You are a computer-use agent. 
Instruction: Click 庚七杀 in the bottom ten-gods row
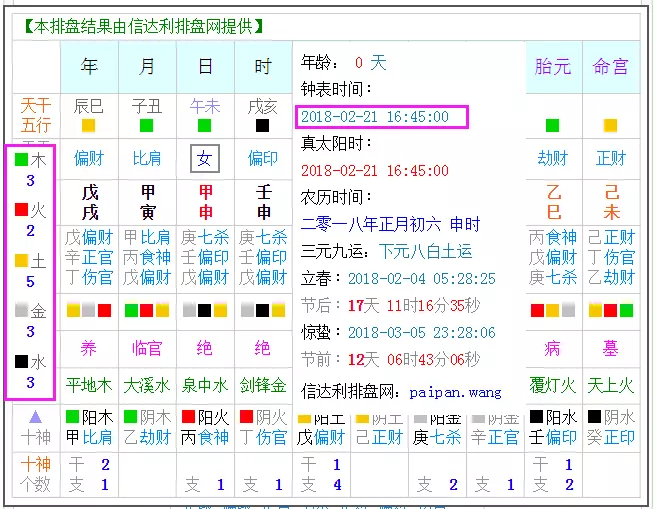coord(437,438)
